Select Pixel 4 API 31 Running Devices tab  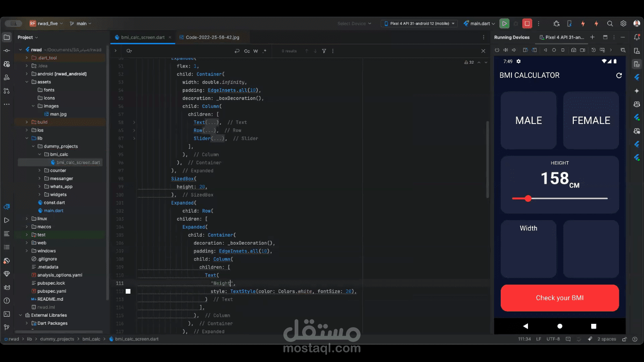tap(561, 37)
